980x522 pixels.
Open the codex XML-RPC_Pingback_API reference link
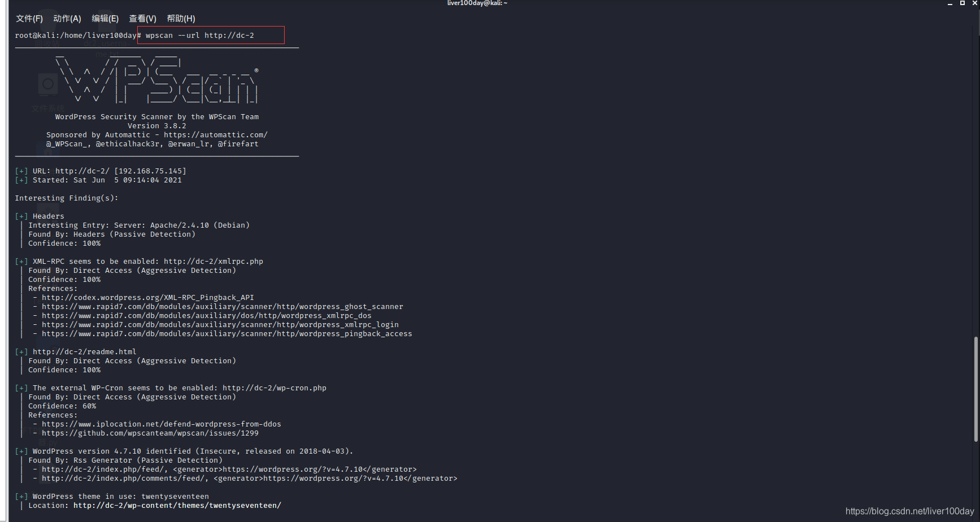point(148,297)
